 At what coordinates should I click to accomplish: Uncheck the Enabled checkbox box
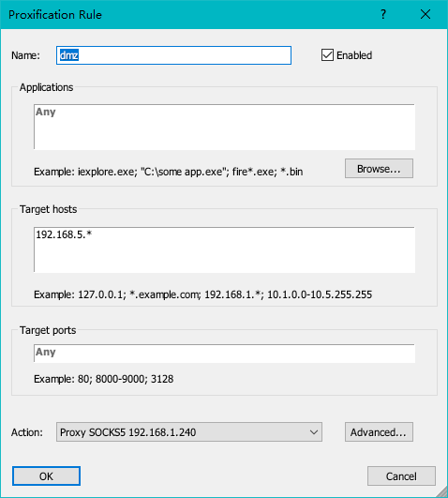click(327, 55)
